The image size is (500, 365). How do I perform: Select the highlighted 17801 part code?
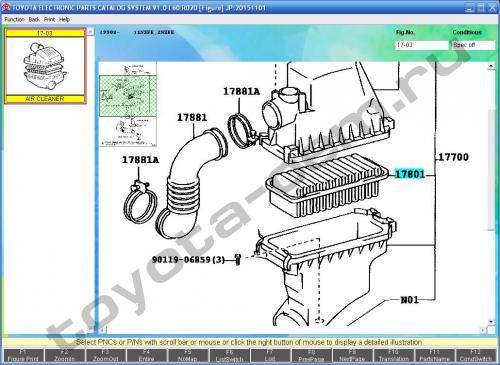pos(410,174)
